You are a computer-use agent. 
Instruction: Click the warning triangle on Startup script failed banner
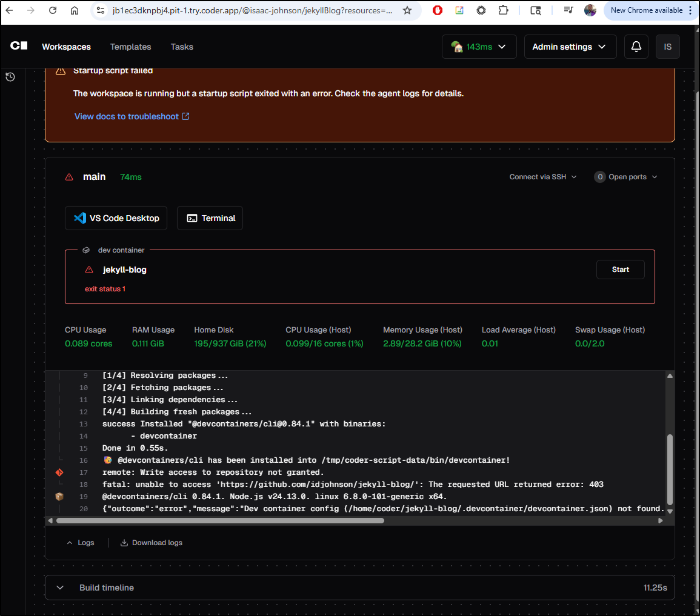60,70
